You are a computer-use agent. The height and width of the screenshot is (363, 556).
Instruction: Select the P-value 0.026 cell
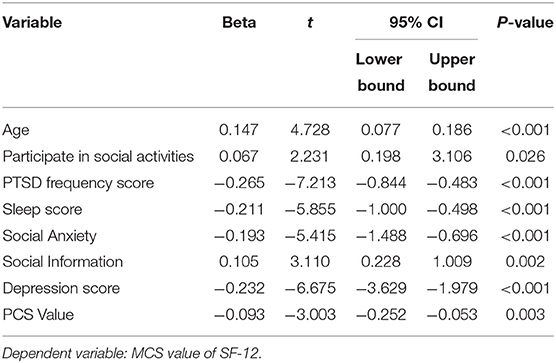[525, 156]
